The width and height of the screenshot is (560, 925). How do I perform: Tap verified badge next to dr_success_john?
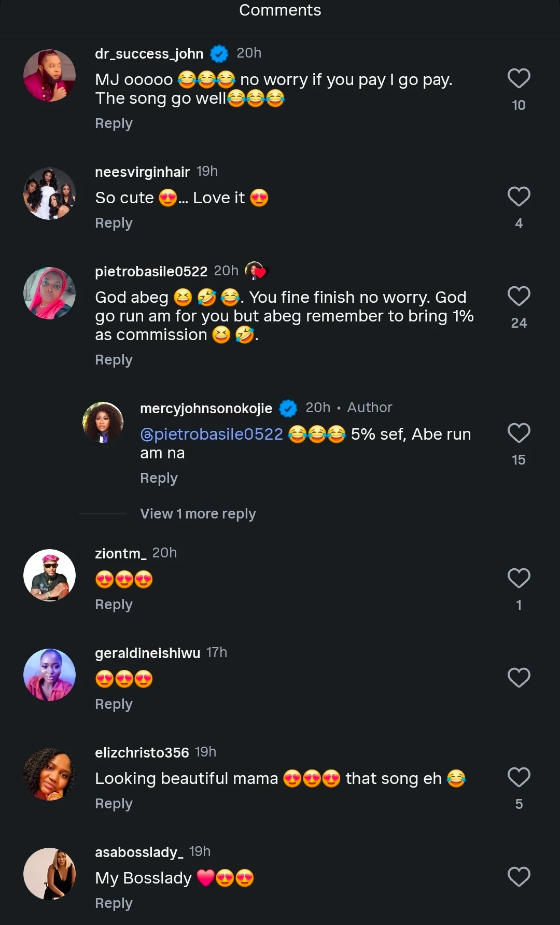pos(219,53)
